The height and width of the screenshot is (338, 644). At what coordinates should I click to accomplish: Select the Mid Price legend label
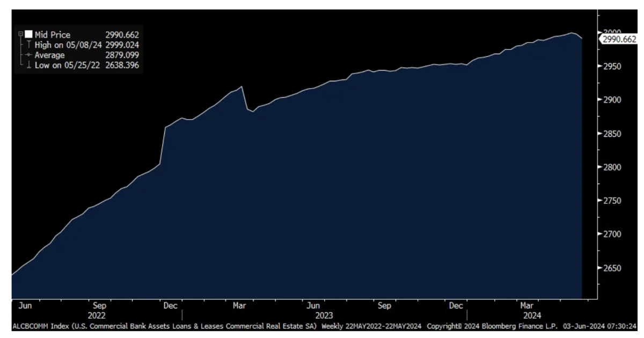(53, 35)
